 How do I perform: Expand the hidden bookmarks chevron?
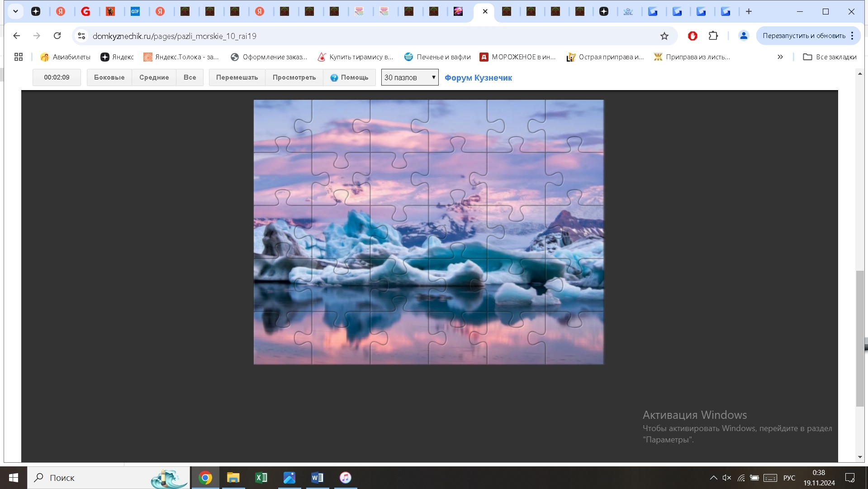click(x=780, y=57)
